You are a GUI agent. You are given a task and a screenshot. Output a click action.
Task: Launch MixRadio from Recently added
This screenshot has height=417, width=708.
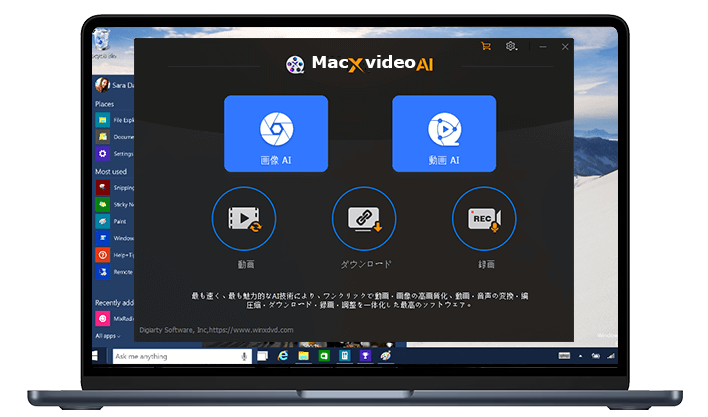(x=115, y=319)
